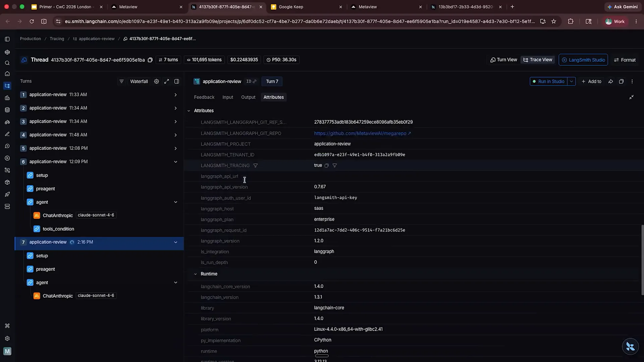Switch to the Google Keep browser tab

306,7
